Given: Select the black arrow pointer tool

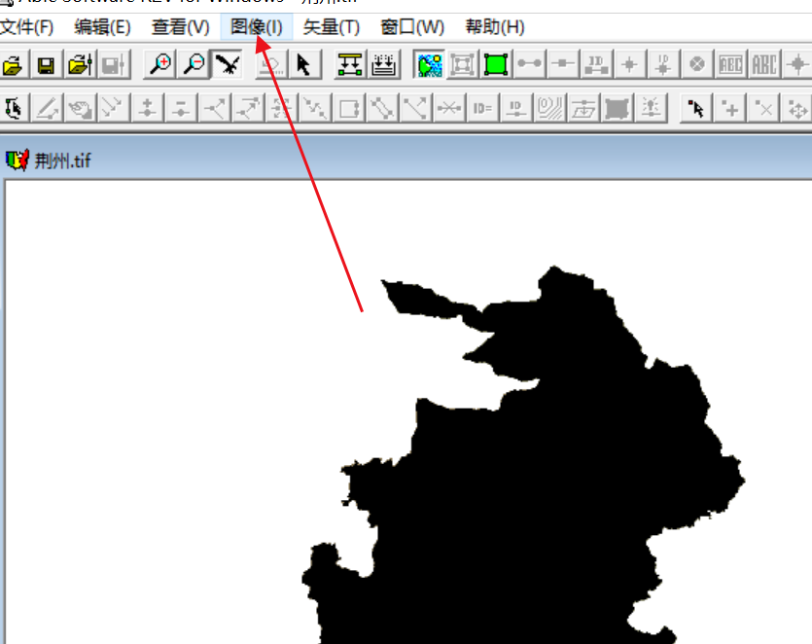Looking at the screenshot, I should 303,65.
